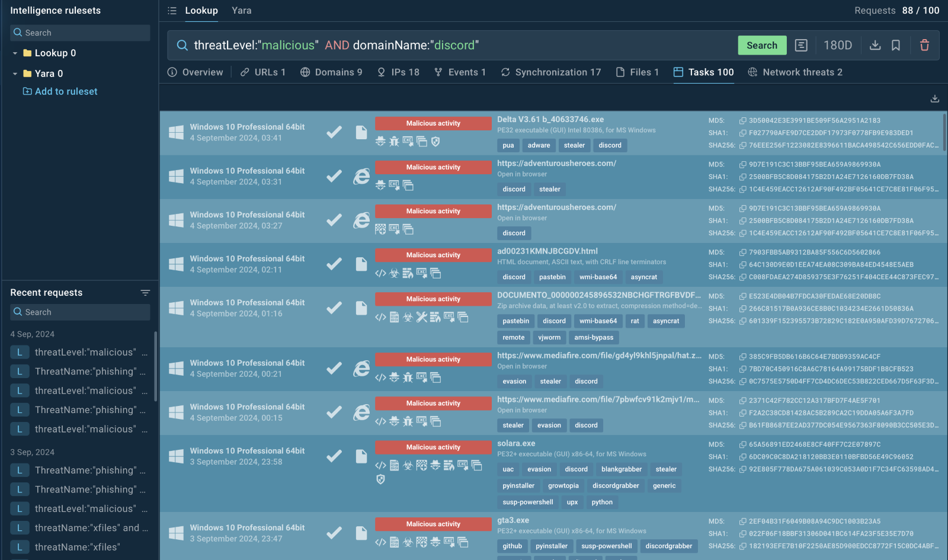
Task: Copy the MD5 hash of Delta V3.61 task
Action: click(x=742, y=120)
